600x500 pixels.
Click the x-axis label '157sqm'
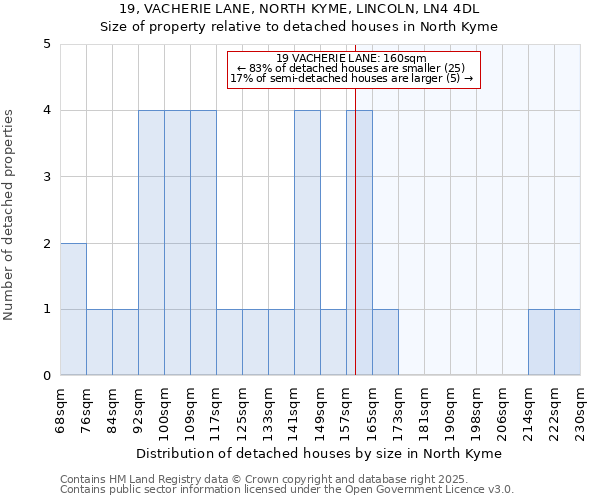coord(346,415)
